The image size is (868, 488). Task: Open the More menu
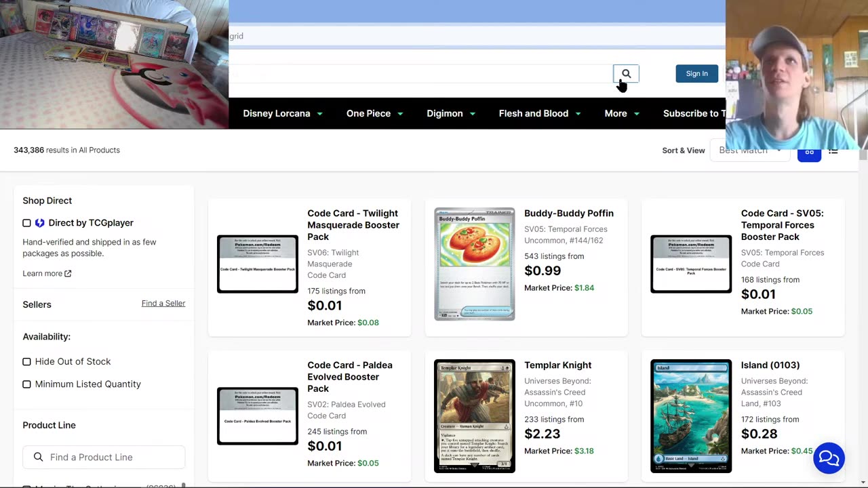(622, 113)
